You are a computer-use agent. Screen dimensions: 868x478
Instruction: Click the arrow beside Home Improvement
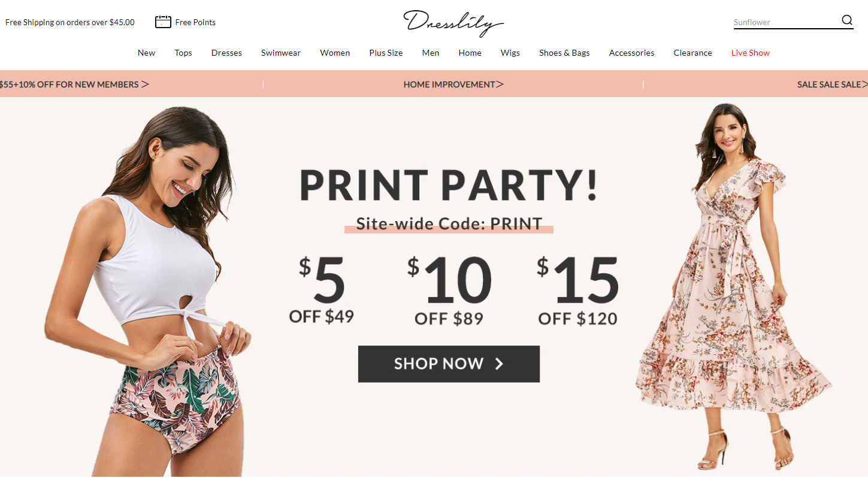[x=500, y=84]
